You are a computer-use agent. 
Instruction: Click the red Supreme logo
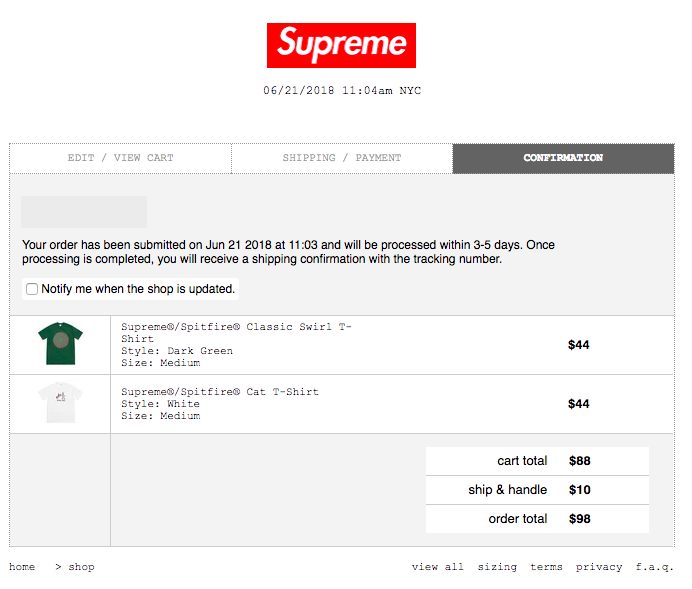click(x=341, y=45)
